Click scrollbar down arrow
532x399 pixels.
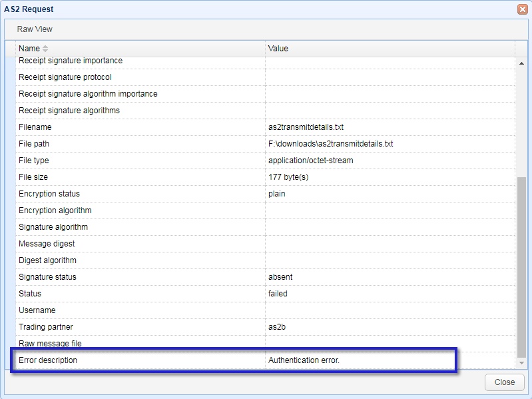click(521, 363)
